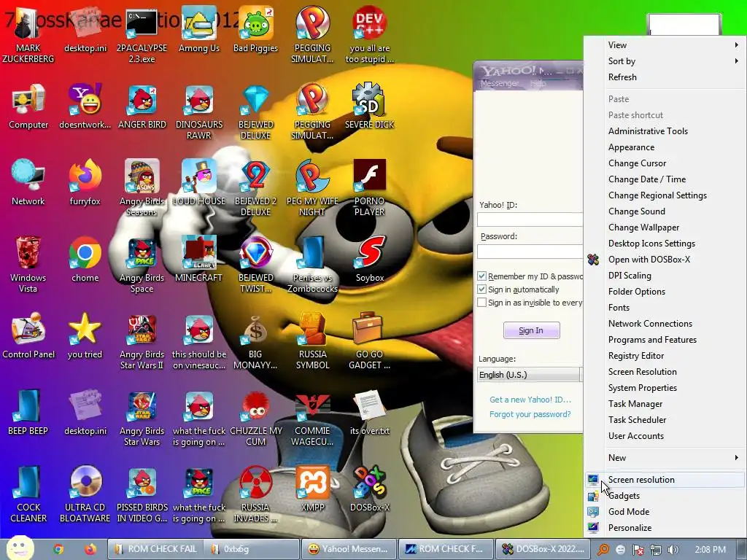
Task: Open the ANGER BIRD desktop shortcut
Action: pos(142,106)
